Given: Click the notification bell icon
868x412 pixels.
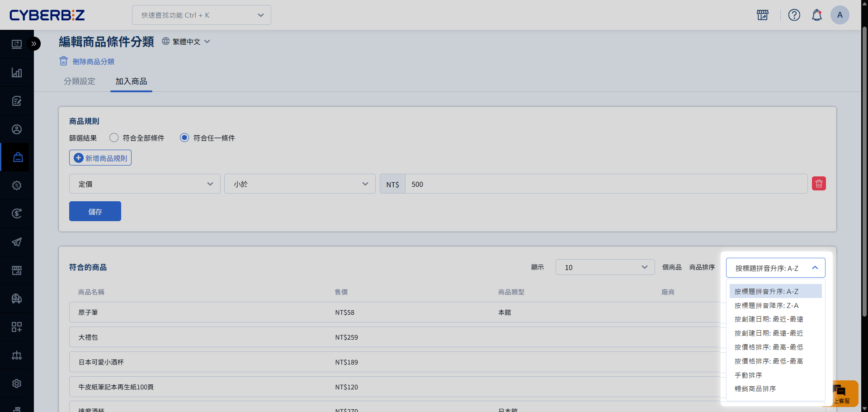Looking at the screenshot, I should tap(816, 15).
